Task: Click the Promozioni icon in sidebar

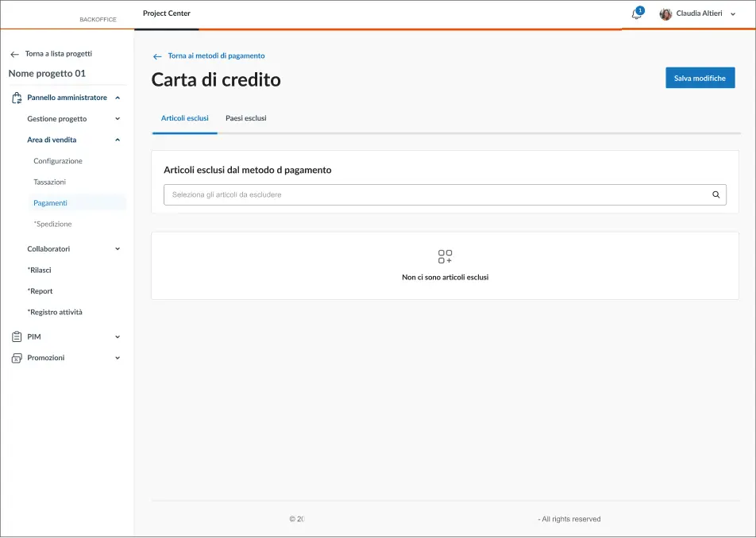Action: [17, 358]
